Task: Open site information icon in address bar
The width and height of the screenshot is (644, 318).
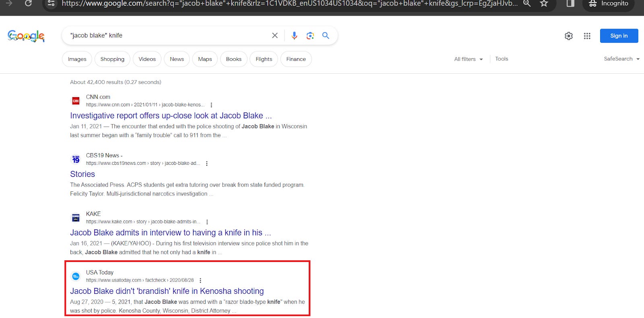Action: point(51,3)
